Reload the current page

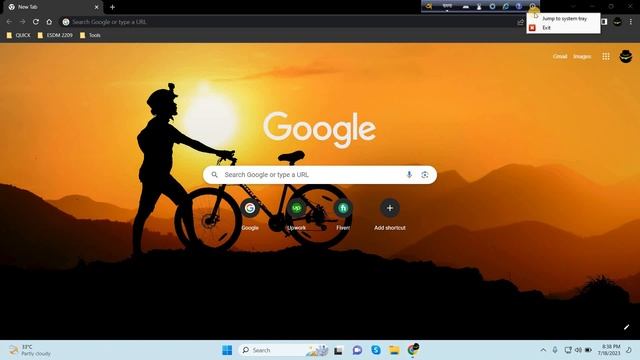pyautogui.click(x=36, y=22)
